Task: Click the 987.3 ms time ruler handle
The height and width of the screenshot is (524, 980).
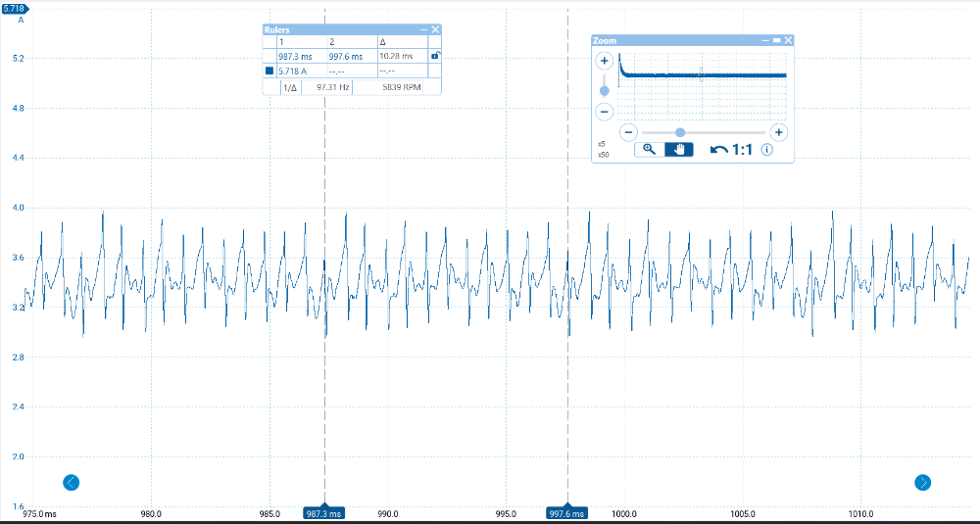Action: [323, 513]
